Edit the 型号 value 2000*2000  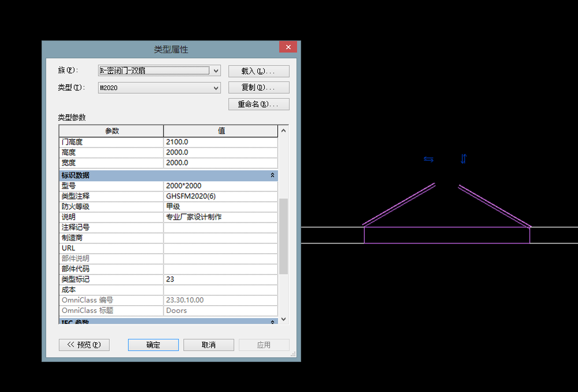click(x=220, y=186)
